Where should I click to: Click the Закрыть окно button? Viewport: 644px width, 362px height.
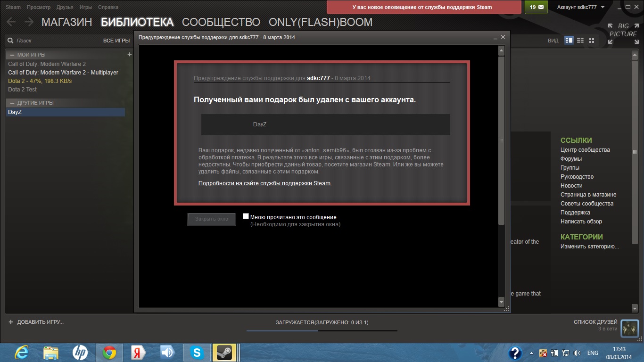tap(212, 219)
